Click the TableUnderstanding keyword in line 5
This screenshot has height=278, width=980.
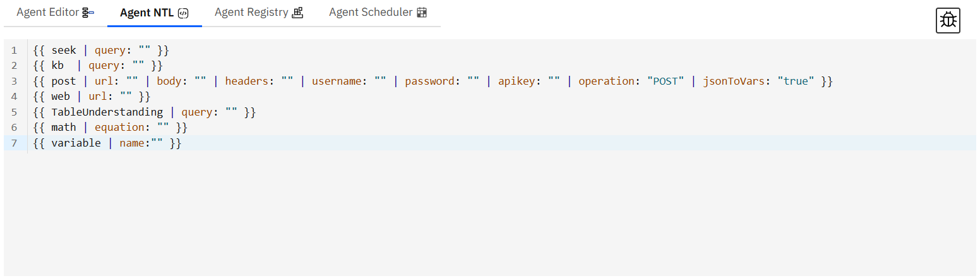point(107,112)
